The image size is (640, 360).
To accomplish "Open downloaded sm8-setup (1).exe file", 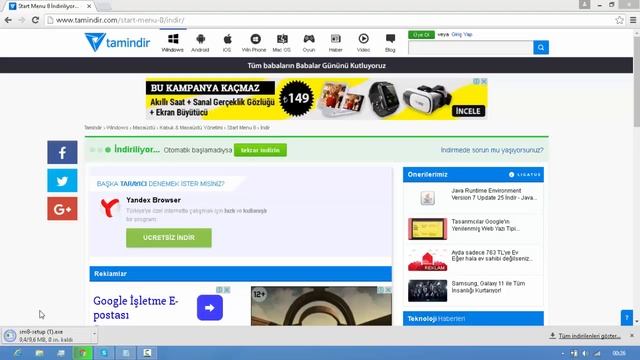I will point(46,336).
